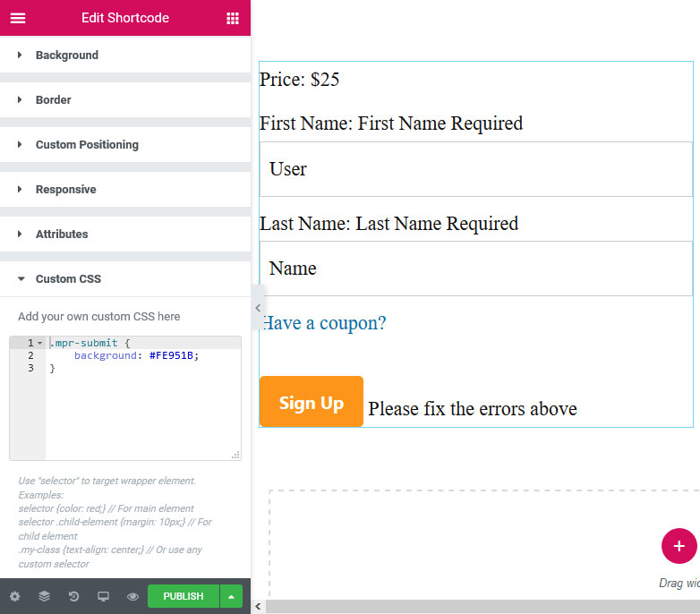The image size is (700, 614).
Task: Expand the Custom Positioning section
Action: point(87,145)
